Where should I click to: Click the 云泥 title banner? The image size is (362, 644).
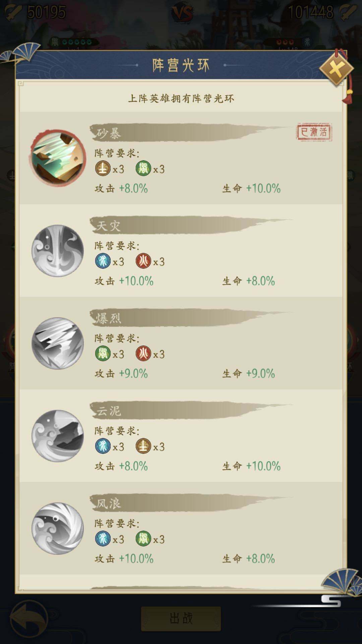point(191,410)
